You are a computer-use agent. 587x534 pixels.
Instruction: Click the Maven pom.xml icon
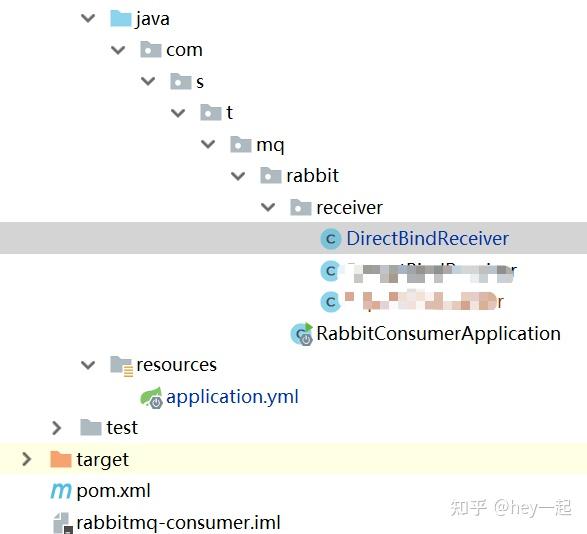pyautogui.click(x=61, y=491)
